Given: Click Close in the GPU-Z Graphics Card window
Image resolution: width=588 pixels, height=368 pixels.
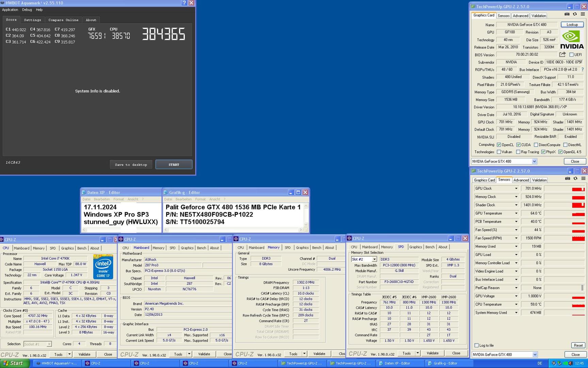Looking at the screenshot, I should pos(575,162).
